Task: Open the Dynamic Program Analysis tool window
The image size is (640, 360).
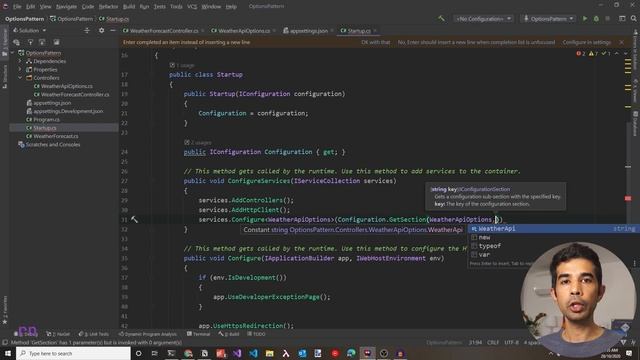Action: coord(147,334)
